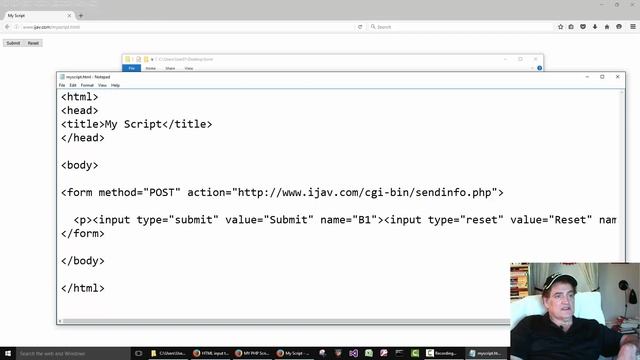
Task: Open Notepad Edit menu
Action: coord(73,85)
